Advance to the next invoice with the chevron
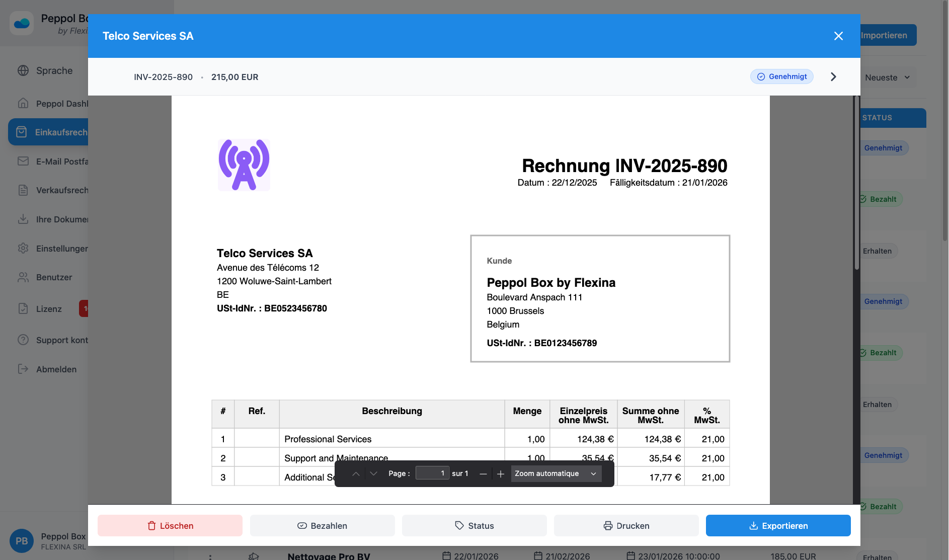The width and height of the screenshot is (949, 560). (833, 76)
